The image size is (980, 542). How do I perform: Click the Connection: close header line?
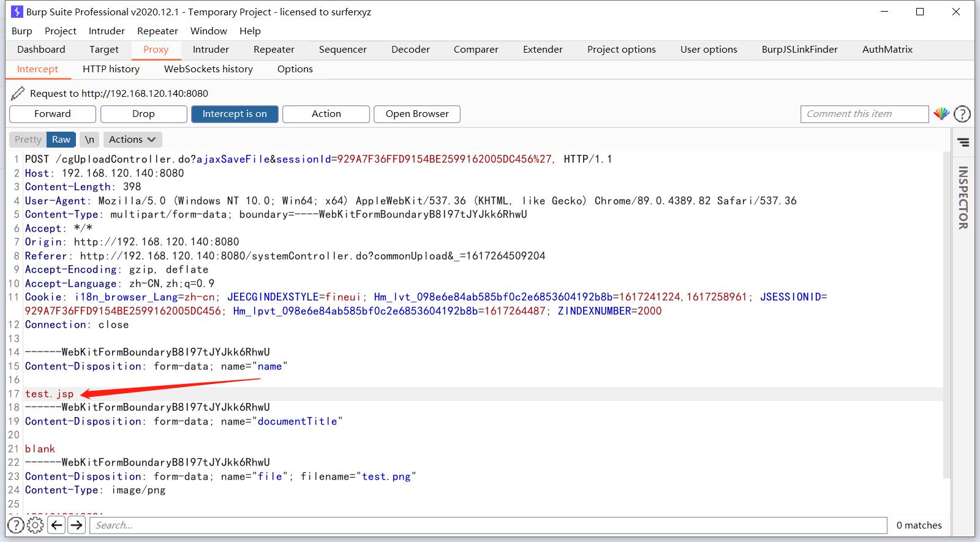click(x=77, y=325)
